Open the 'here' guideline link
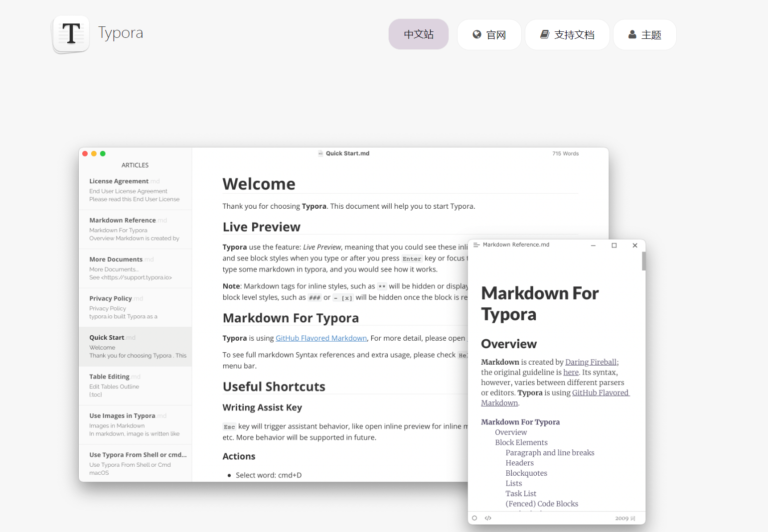This screenshot has width=768, height=532. click(x=571, y=372)
